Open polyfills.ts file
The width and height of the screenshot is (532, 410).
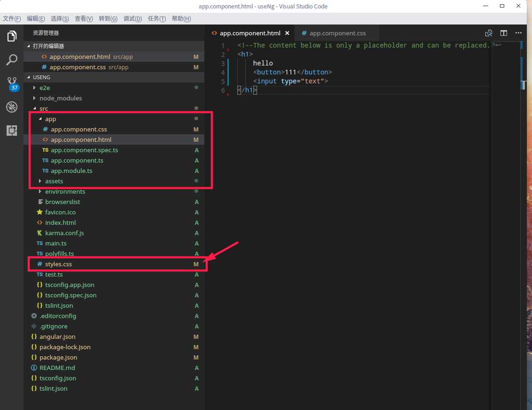(x=113, y=254)
